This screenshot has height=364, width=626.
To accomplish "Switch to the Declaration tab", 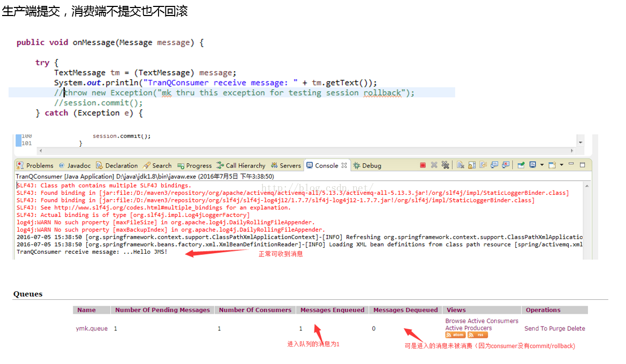I will tap(117, 165).
